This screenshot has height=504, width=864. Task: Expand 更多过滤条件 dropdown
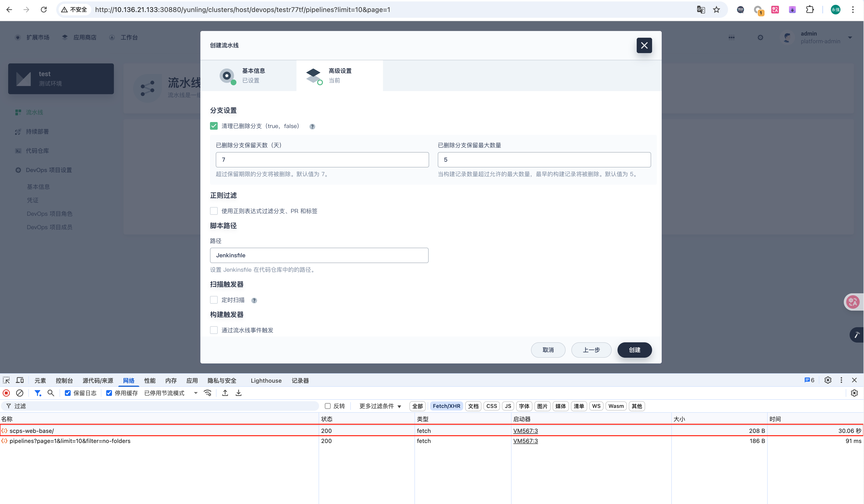coord(380,406)
